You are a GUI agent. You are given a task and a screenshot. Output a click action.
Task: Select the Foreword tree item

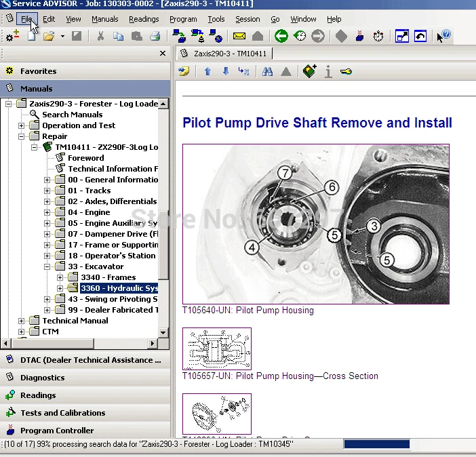(x=86, y=158)
